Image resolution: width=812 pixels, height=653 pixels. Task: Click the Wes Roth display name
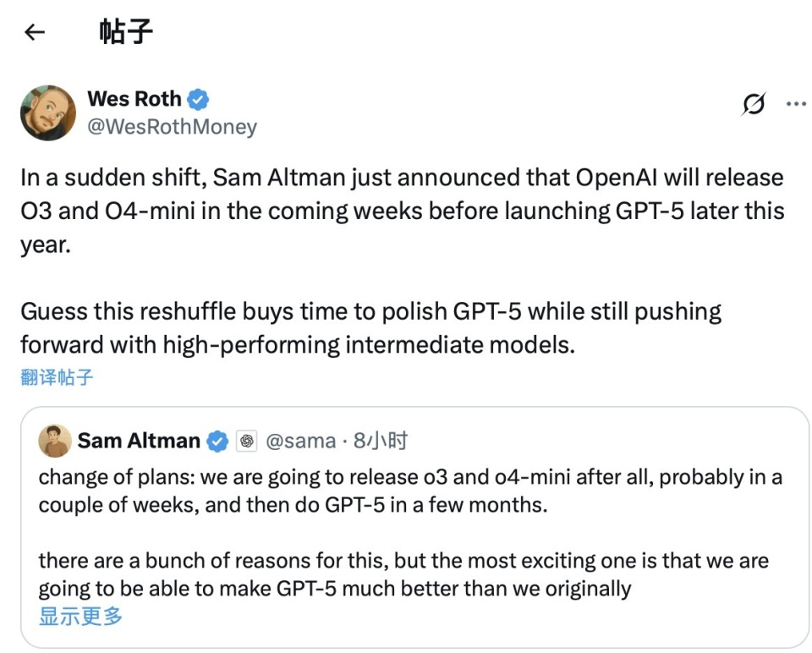134,99
